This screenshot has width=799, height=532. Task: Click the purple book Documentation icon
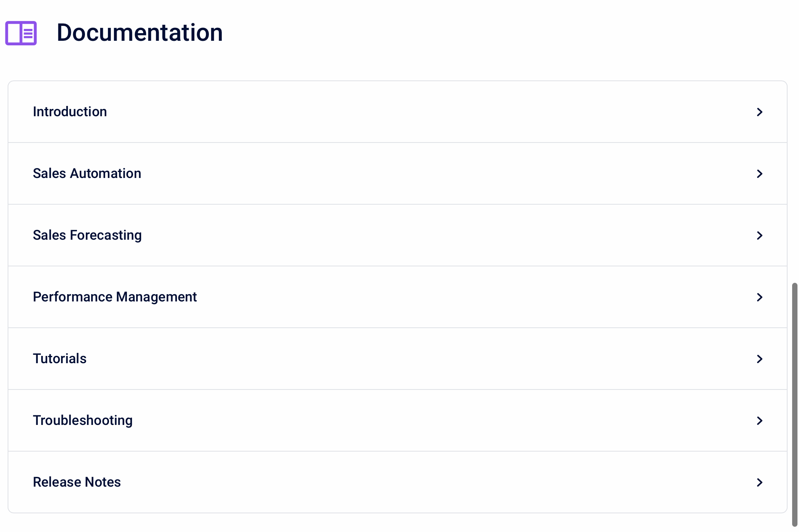click(21, 33)
